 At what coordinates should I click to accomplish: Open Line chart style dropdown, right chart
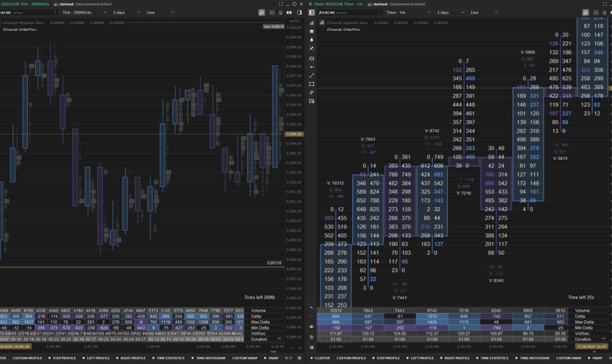pyautogui.click(x=484, y=13)
